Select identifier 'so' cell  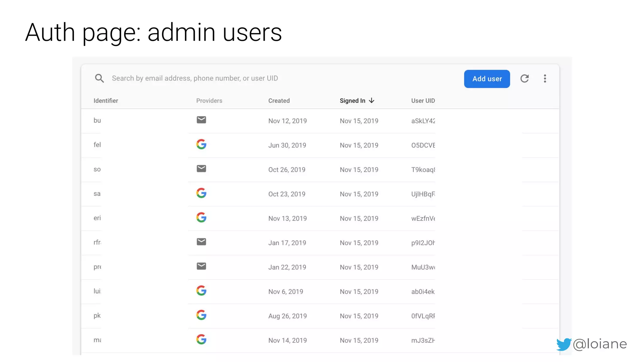[97, 169]
